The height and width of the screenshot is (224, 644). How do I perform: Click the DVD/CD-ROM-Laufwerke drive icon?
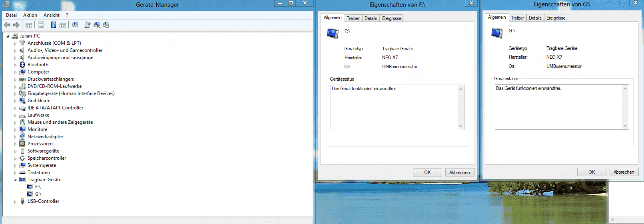click(22, 86)
